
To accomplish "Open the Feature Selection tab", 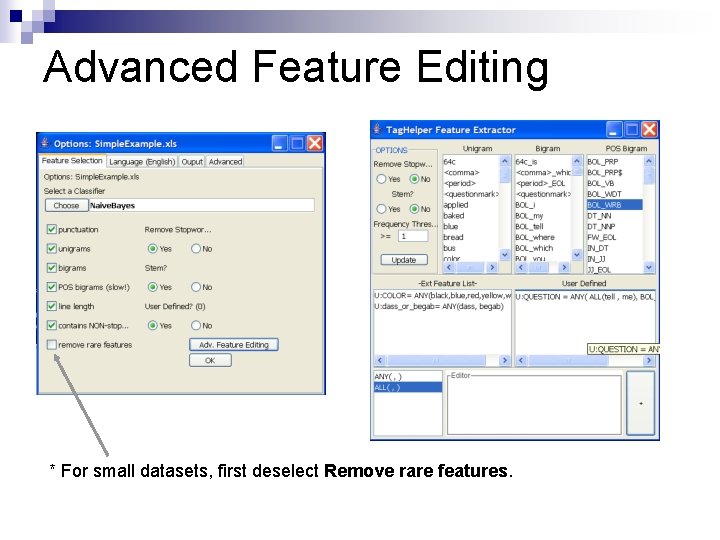I will tap(72, 161).
